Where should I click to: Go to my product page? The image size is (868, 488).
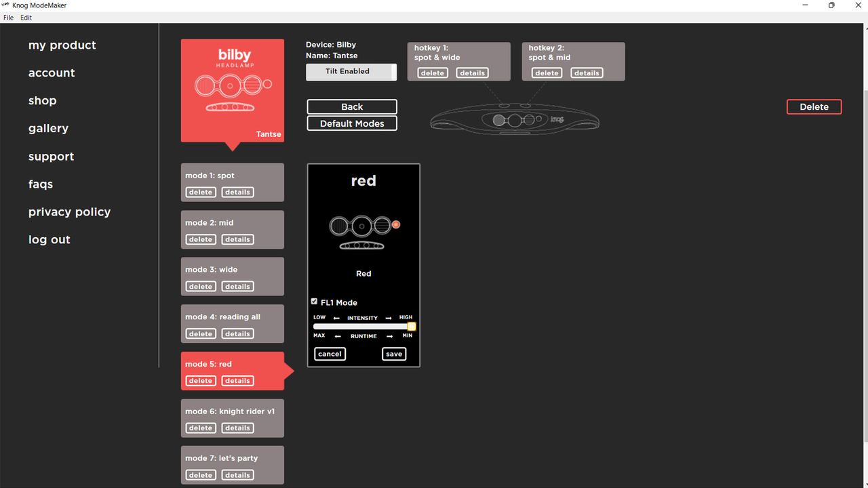pos(62,45)
